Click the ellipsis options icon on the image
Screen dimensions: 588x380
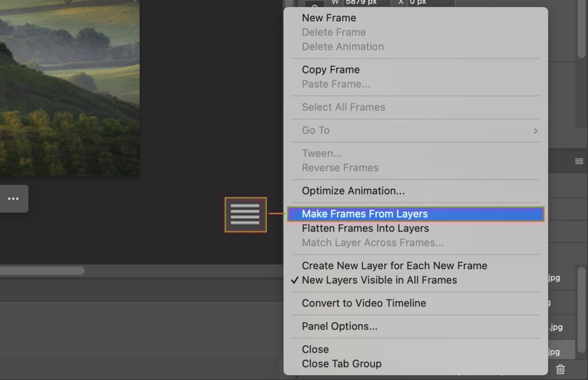pyautogui.click(x=14, y=198)
